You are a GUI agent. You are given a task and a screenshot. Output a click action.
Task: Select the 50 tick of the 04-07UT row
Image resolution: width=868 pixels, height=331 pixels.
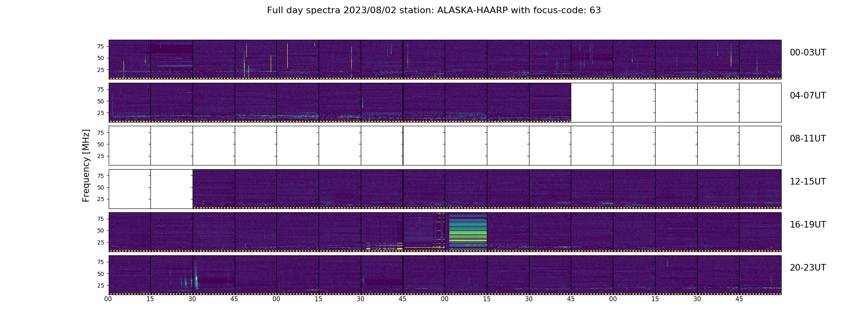click(100, 101)
